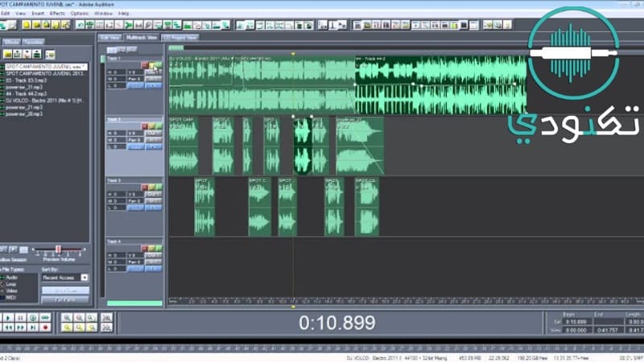Open the Insert menu
The image size is (644, 362).
tap(38, 14)
